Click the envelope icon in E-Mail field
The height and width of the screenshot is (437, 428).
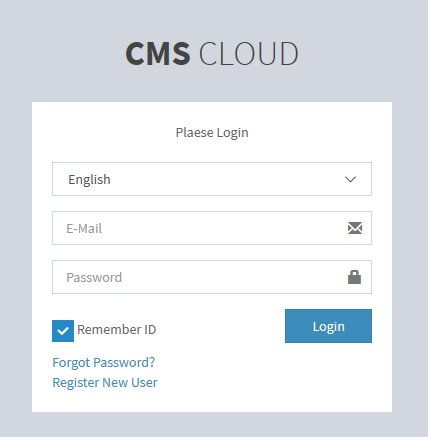coord(355,228)
